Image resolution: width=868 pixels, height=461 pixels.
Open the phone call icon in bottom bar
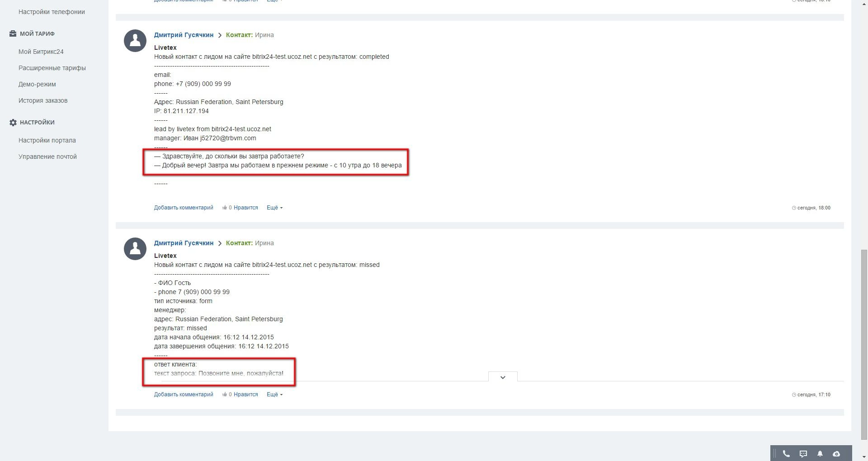(786, 454)
